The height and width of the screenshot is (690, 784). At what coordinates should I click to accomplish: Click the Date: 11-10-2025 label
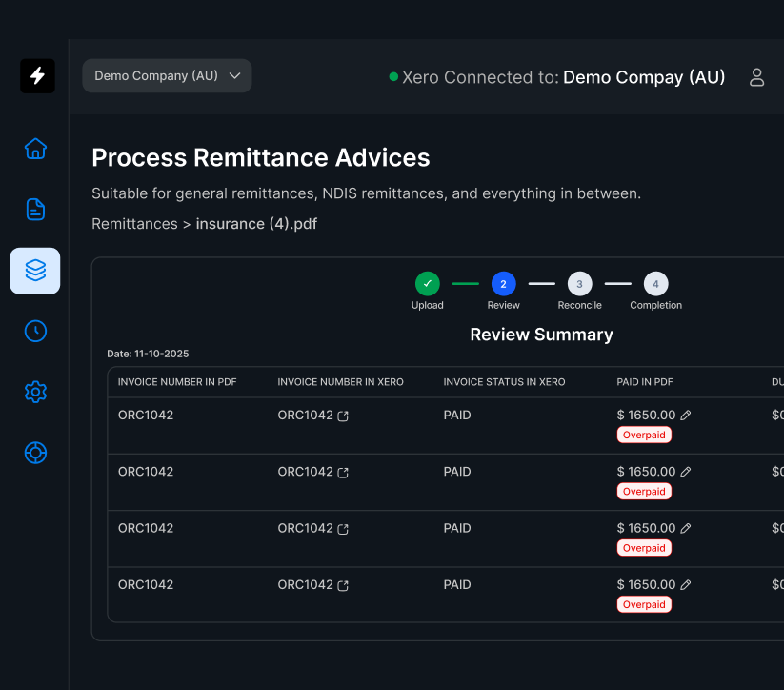pos(148,354)
